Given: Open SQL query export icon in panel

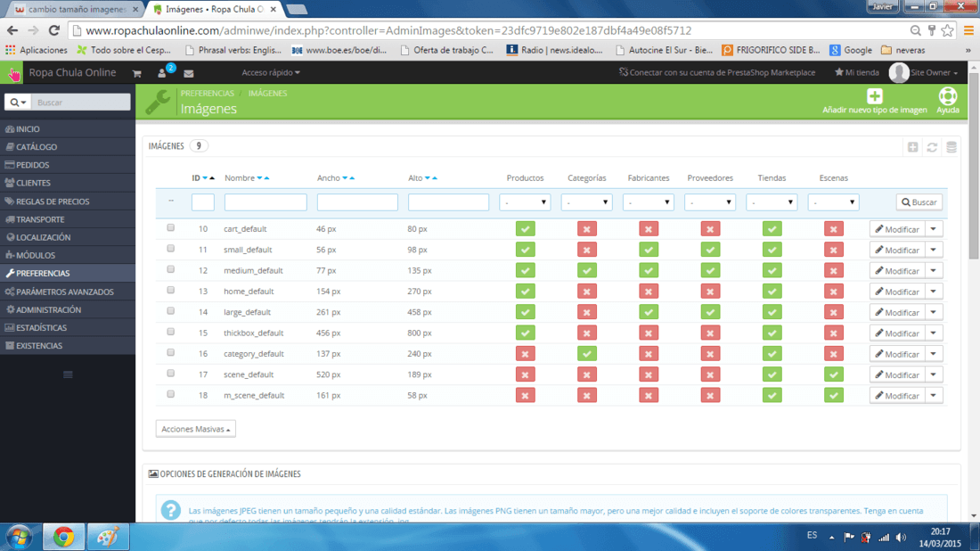Looking at the screenshot, I should tap(951, 147).
